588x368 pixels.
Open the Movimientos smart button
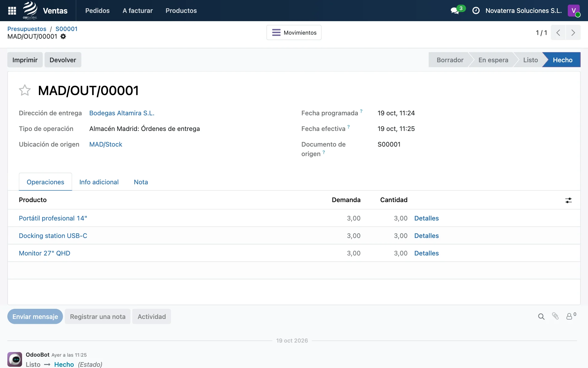click(x=294, y=33)
